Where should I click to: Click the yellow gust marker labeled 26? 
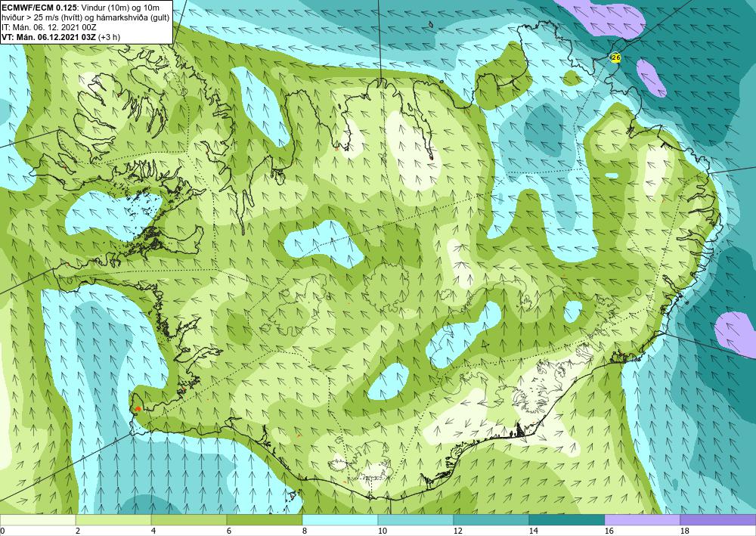pos(615,57)
